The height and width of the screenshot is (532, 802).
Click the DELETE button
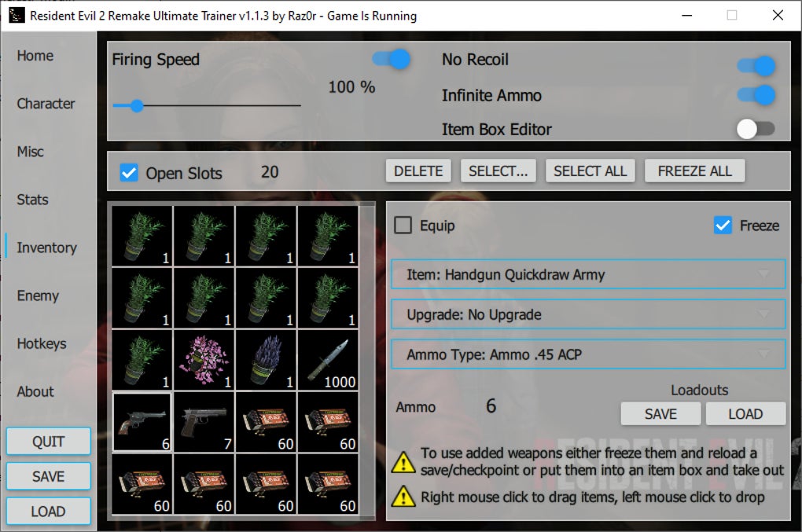(x=418, y=171)
